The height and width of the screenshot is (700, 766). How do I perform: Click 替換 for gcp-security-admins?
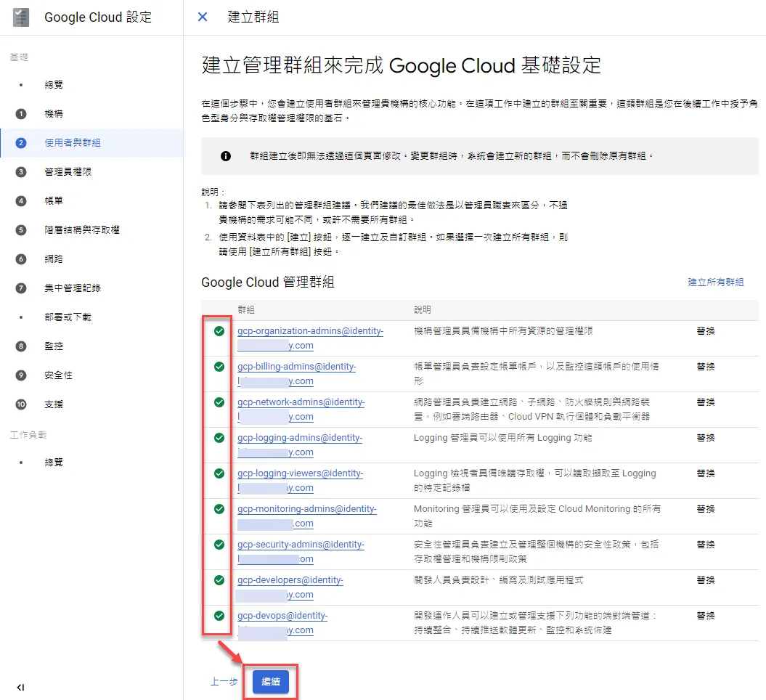[x=706, y=545]
